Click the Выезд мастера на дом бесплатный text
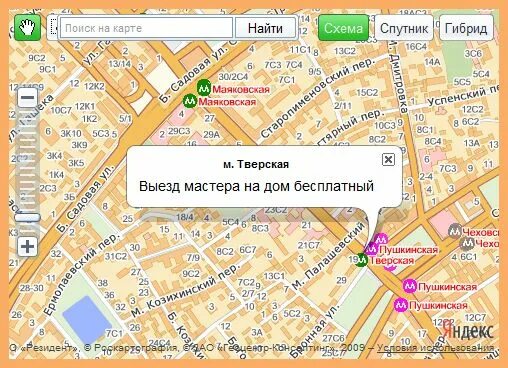The height and width of the screenshot is (368, 508). 256,186
